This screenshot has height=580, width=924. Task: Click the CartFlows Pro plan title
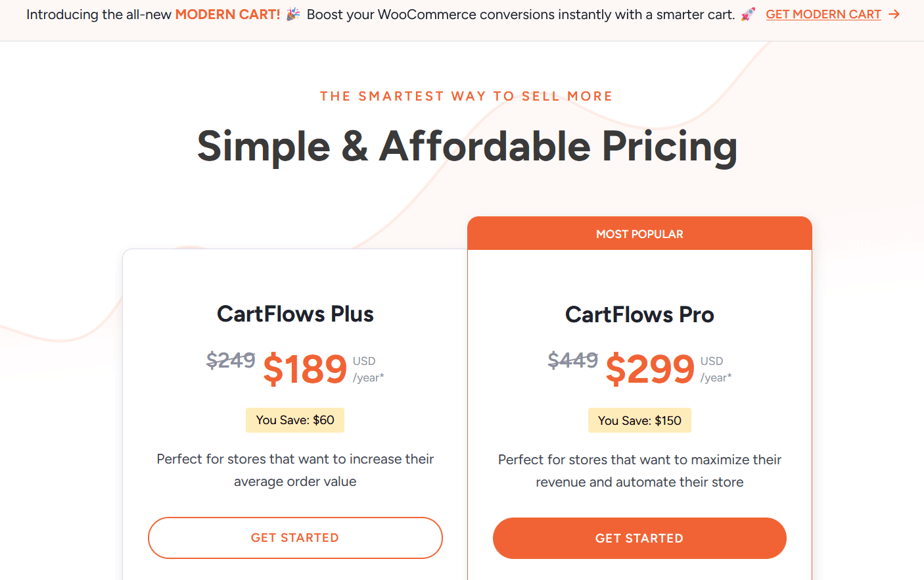(639, 315)
